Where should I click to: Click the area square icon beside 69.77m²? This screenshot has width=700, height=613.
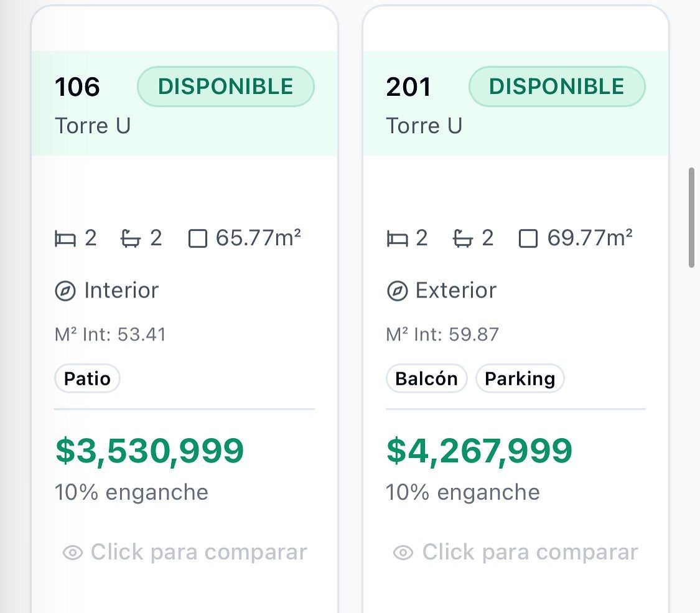(528, 238)
